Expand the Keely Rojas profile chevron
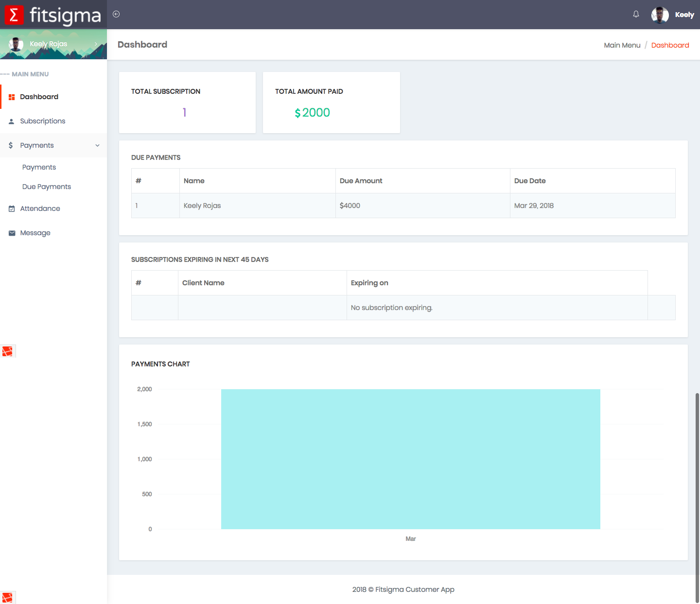700x604 pixels. [x=96, y=44]
